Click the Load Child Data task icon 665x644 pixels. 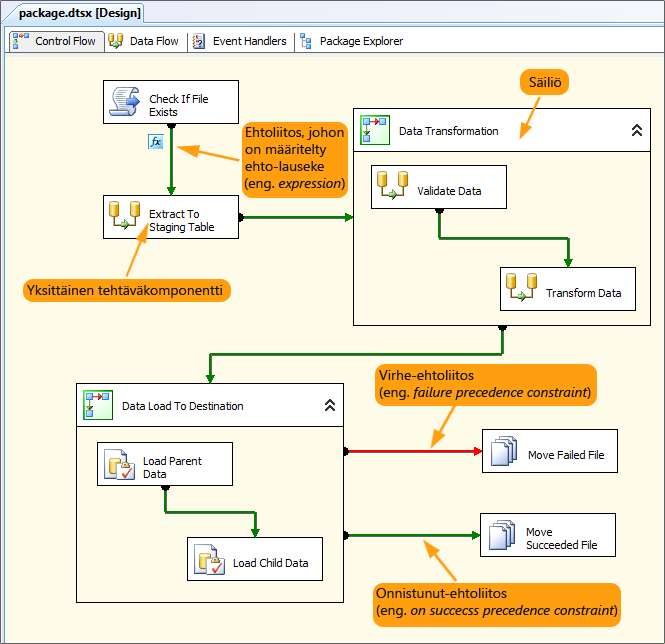click(210, 560)
